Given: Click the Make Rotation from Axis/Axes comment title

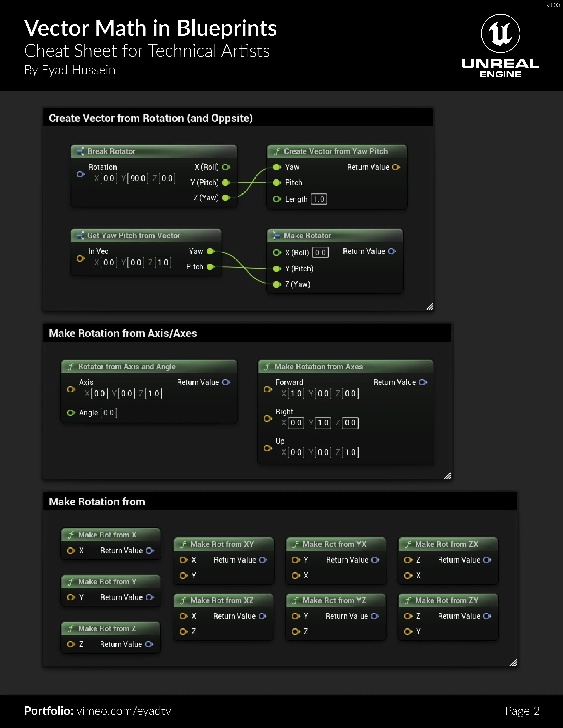Looking at the screenshot, I should (123, 333).
